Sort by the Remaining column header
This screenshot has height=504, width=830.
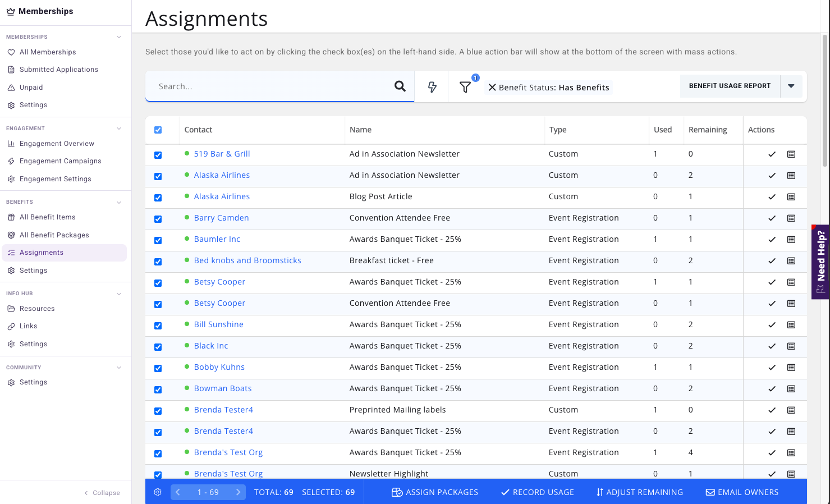click(x=708, y=130)
